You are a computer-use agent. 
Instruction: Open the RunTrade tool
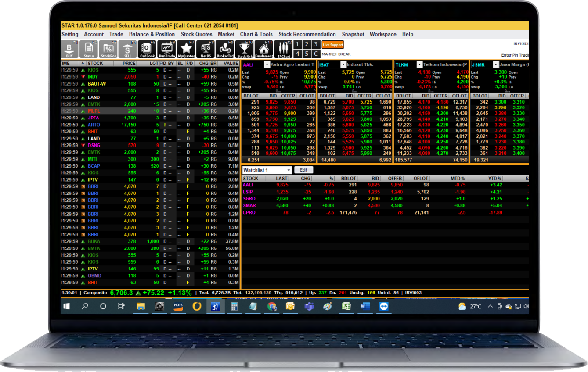(x=166, y=50)
